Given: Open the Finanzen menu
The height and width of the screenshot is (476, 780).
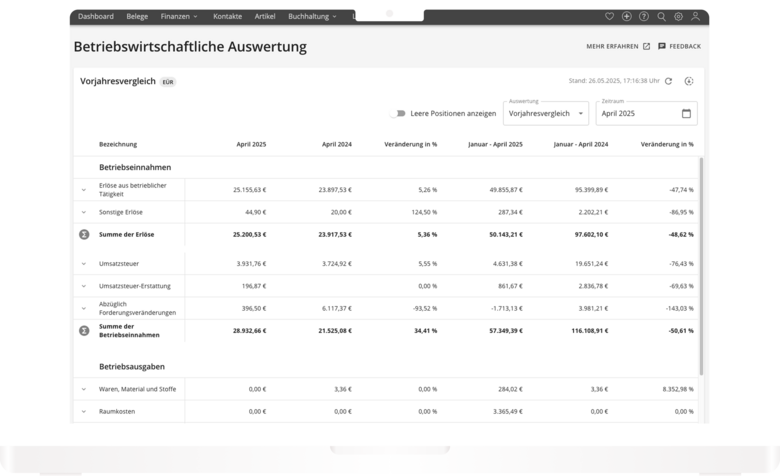Looking at the screenshot, I should [180, 17].
